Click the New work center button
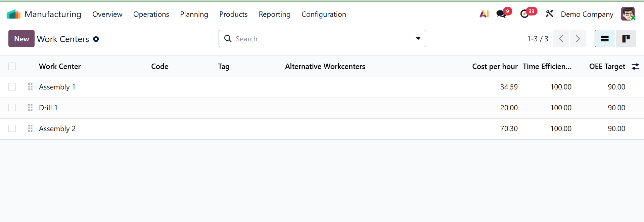 point(21,39)
